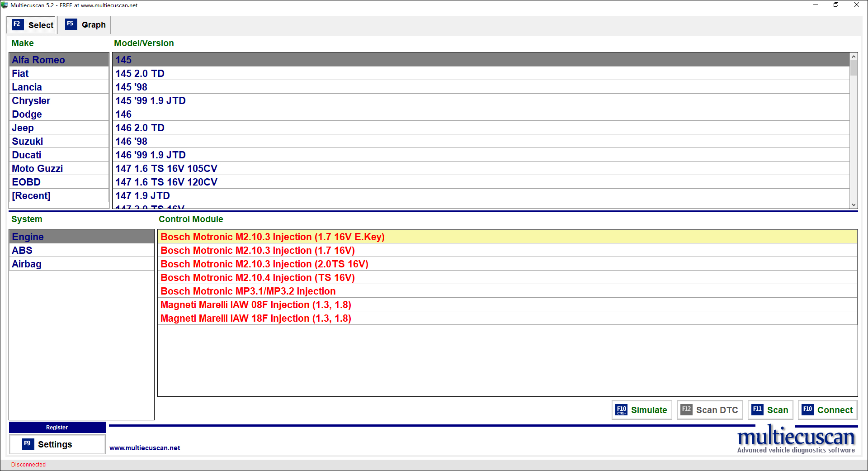Choose Bosch Motronic M2.10.3 Injection (1.7 16V)

pos(507,250)
